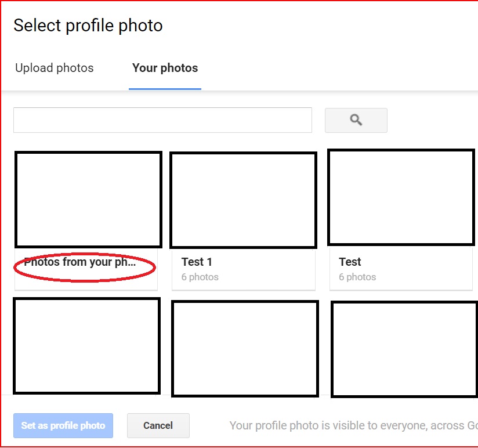Viewport: 478px width, 448px height.
Task: Open the Photos from your phone album thumbnail
Action: tap(88, 200)
